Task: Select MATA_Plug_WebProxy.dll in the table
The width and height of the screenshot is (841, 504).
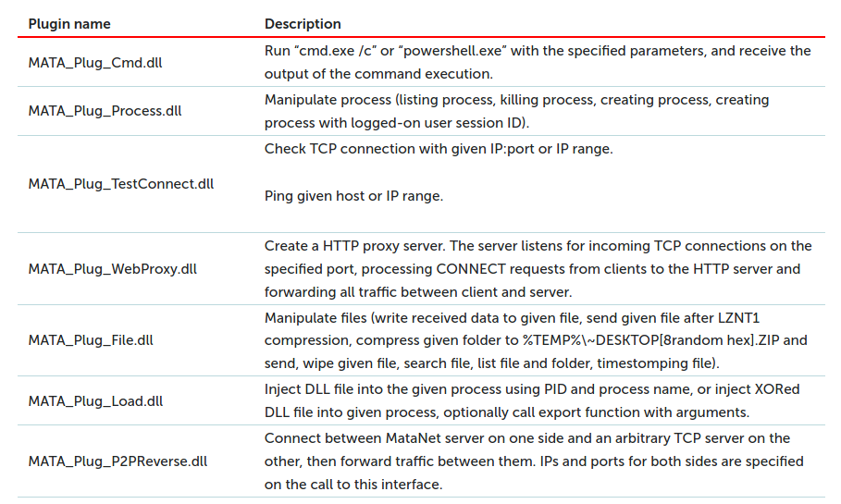Action: pos(113,268)
